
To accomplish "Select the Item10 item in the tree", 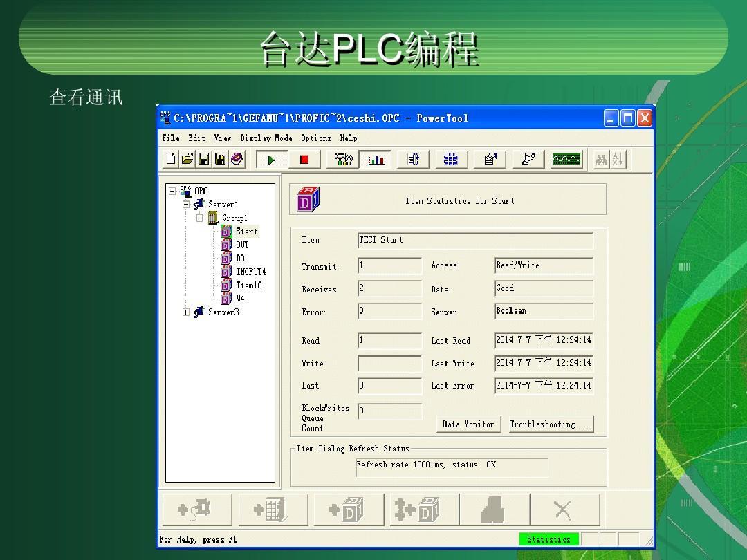I will pyautogui.click(x=249, y=286).
